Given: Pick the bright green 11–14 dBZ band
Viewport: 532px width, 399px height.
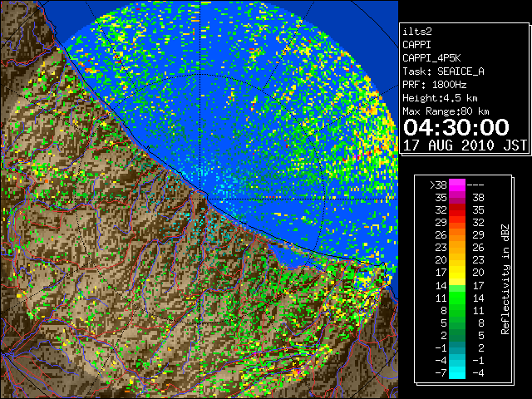Looking at the screenshot, I should point(457,298).
